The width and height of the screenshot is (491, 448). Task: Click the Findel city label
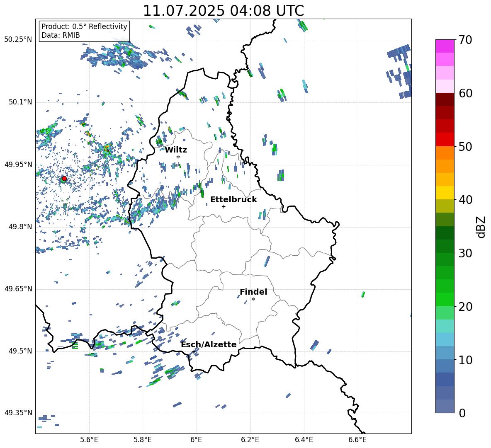point(253,292)
